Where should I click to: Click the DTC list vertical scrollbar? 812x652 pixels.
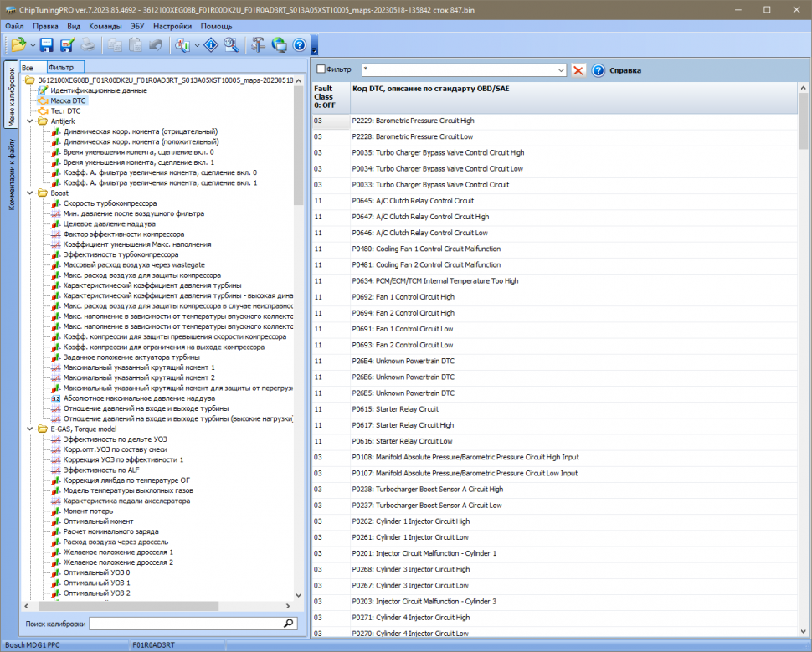(x=803, y=335)
